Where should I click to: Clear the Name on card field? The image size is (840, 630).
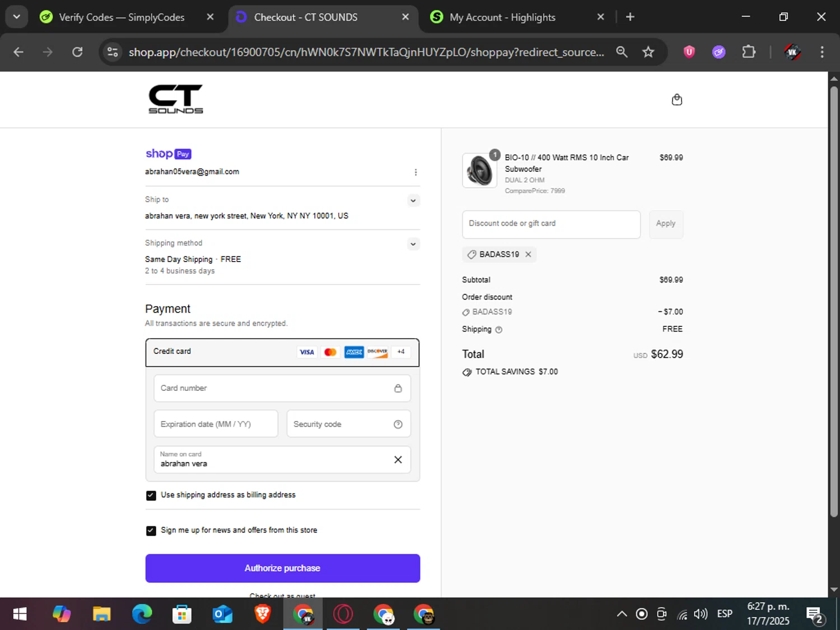(x=398, y=460)
